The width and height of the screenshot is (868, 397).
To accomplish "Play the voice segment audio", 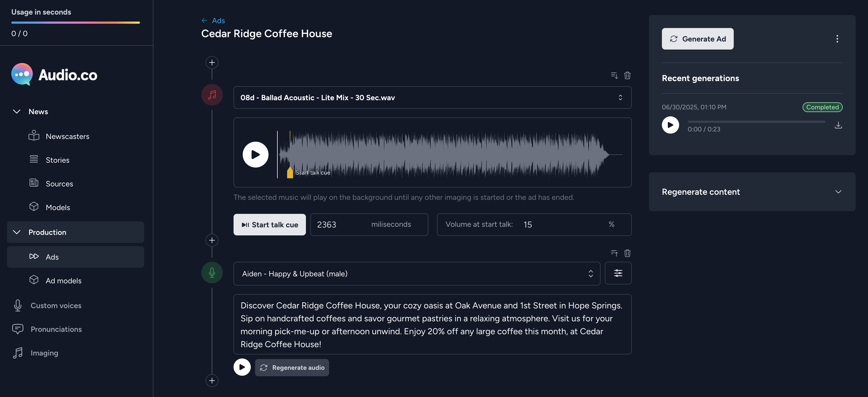I will pyautogui.click(x=242, y=367).
